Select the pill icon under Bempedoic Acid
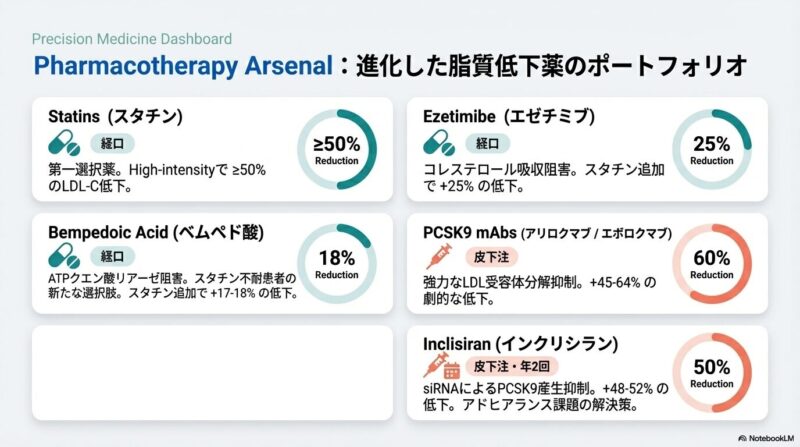This screenshot has width=800, height=447. click(65, 256)
